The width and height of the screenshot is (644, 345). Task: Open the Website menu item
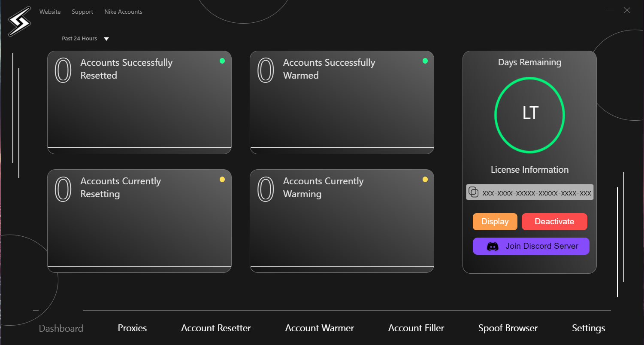click(50, 12)
